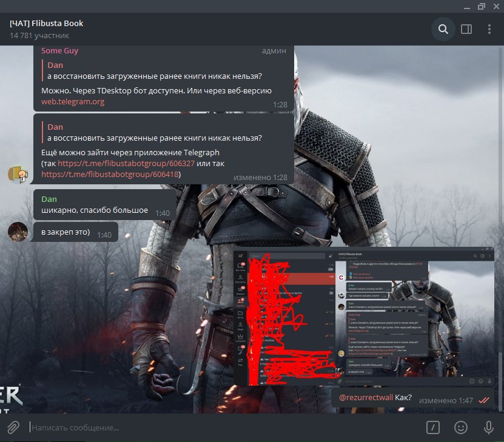Open link flibustabotgroup/606418
504x442 pixels.
(x=110, y=175)
